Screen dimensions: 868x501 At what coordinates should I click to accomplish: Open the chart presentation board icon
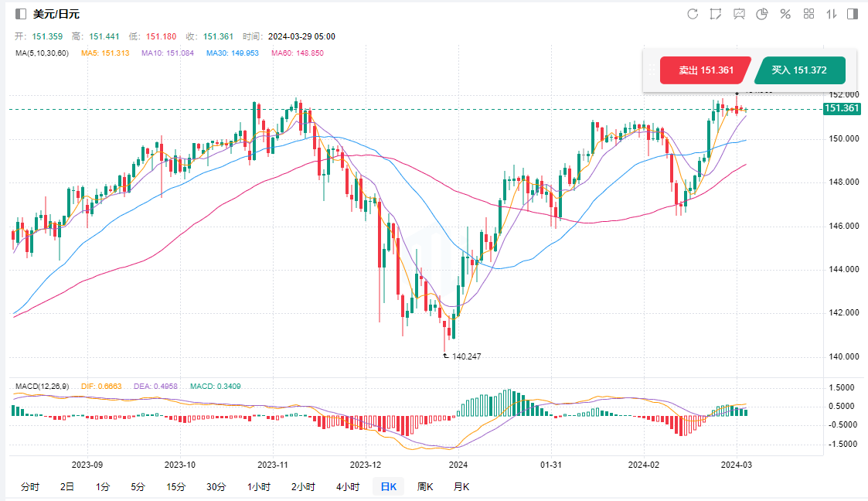739,14
